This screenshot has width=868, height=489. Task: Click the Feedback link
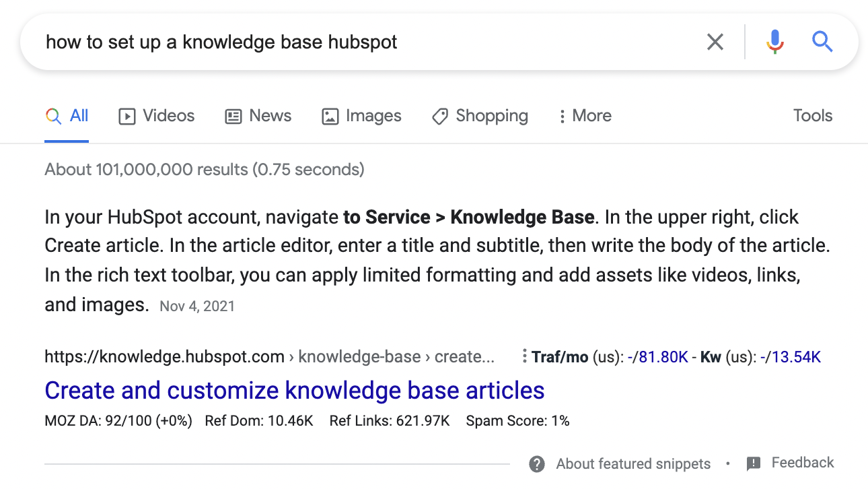point(803,463)
